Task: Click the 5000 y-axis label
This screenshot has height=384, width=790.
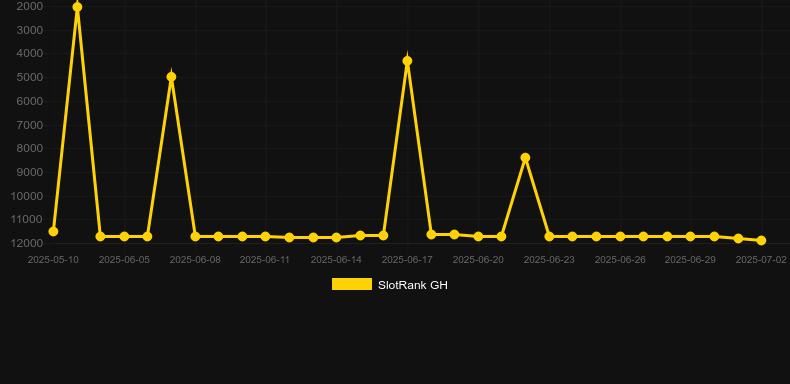Action: click(x=30, y=78)
